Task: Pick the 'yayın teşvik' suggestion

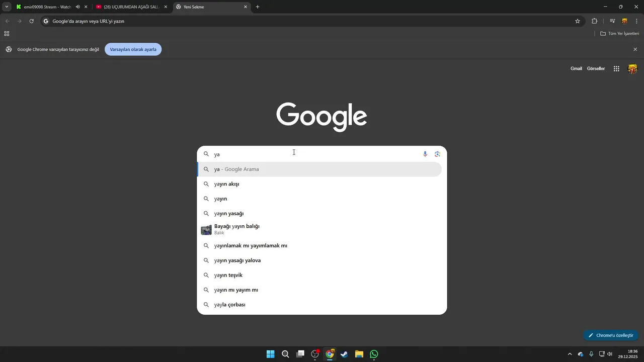Action: tap(319, 276)
